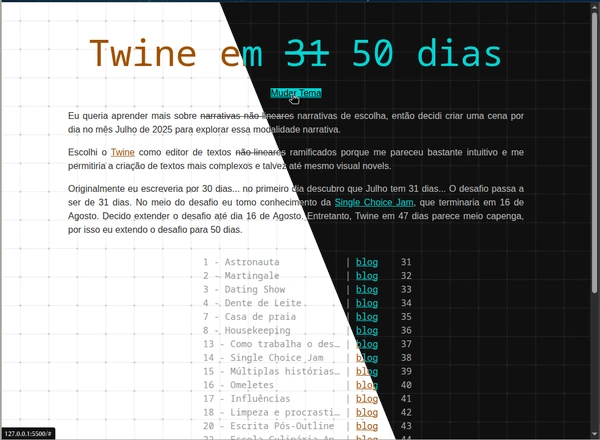600x440 pixels.
Task: Open blog link for Single Choice Jam entry
Action: coord(367,358)
